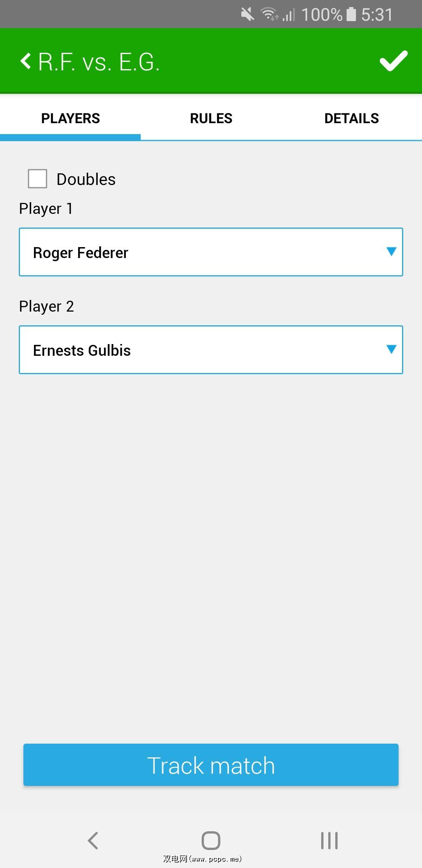This screenshot has width=422, height=868.
Task: Tap the Doubles label text
Action: pos(86,179)
